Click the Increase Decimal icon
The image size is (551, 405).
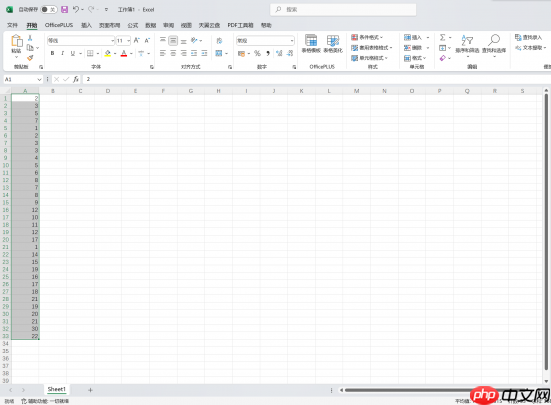[x=279, y=53]
